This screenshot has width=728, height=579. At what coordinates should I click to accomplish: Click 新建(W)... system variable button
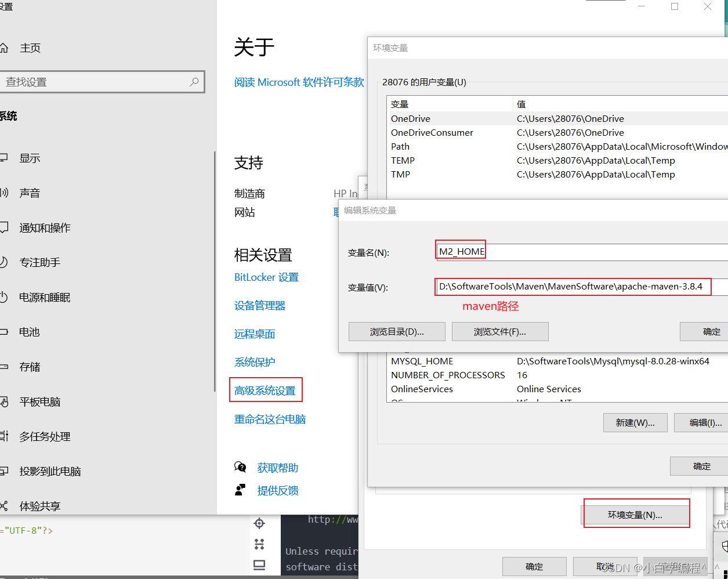(x=635, y=423)
